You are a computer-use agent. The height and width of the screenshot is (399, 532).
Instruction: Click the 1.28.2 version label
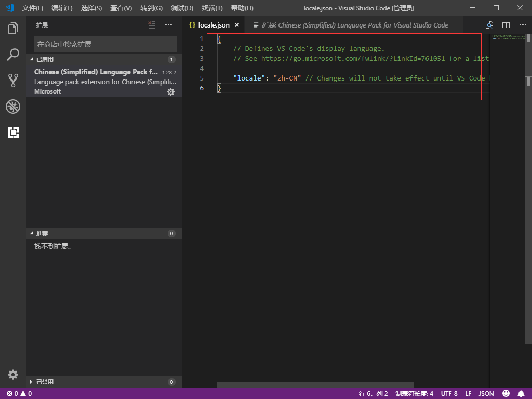point(169,72)
